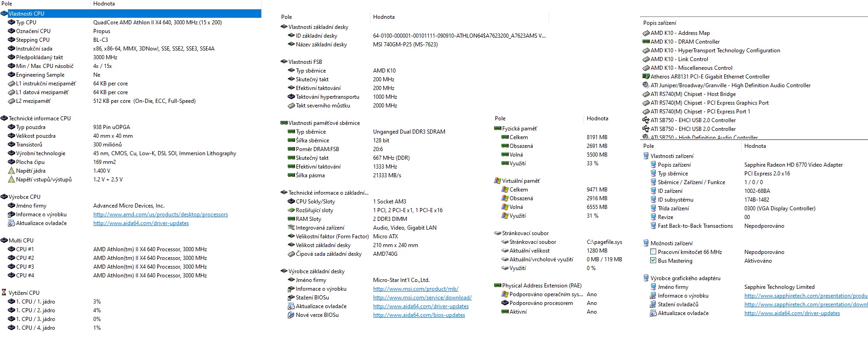Click the icon of the highlighted Vlastnosti CPU row
868x338 pixels.
4,14
